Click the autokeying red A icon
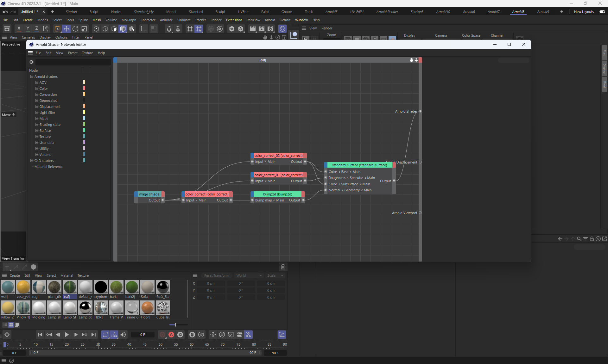 171,335
